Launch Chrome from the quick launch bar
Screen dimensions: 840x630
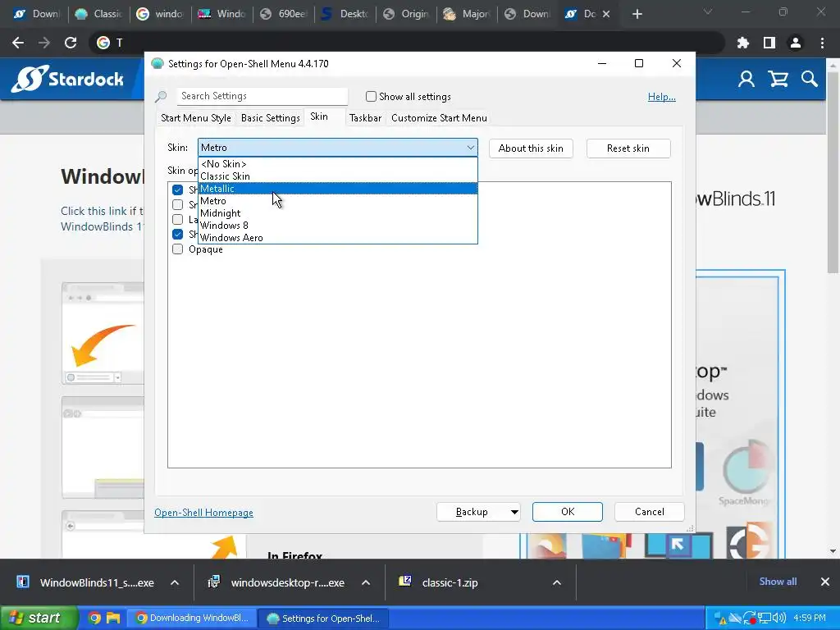click(94, 619)
